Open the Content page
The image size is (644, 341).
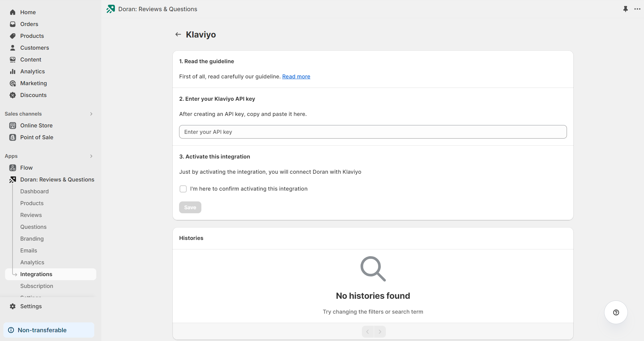pos(31,59)
